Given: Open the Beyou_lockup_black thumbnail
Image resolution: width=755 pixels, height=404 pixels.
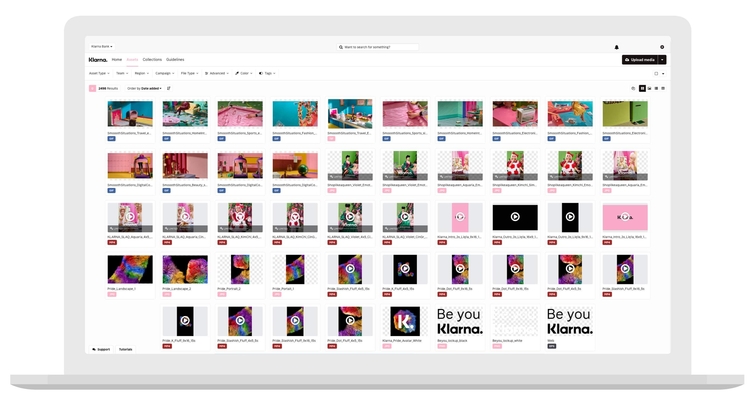Looking at the screenshot, I should [x=460, y=321].
